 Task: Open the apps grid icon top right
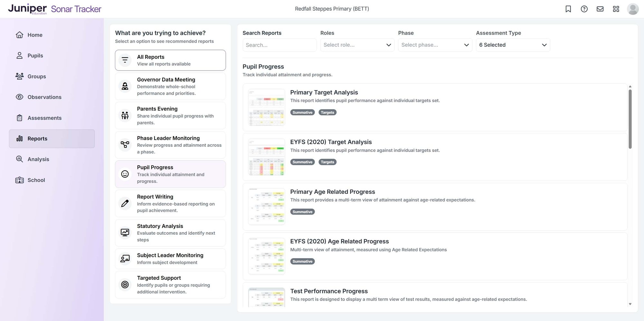[616, 9]
